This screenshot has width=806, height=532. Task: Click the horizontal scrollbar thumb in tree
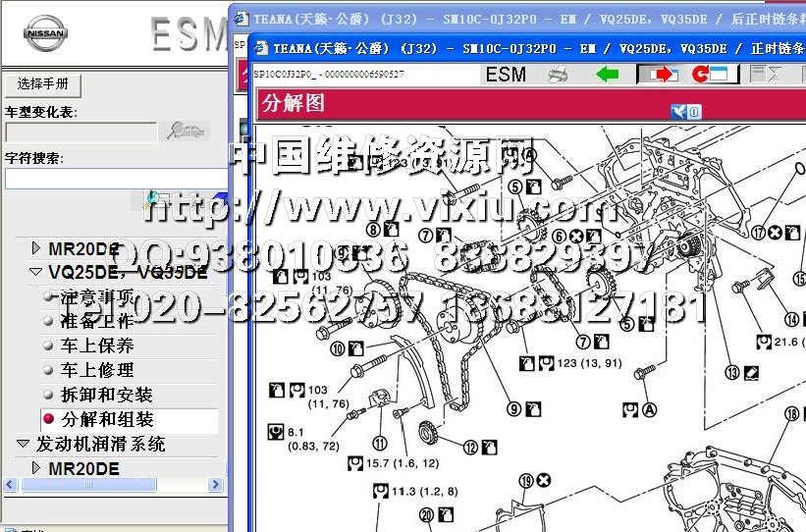click(x=88, y=484)
